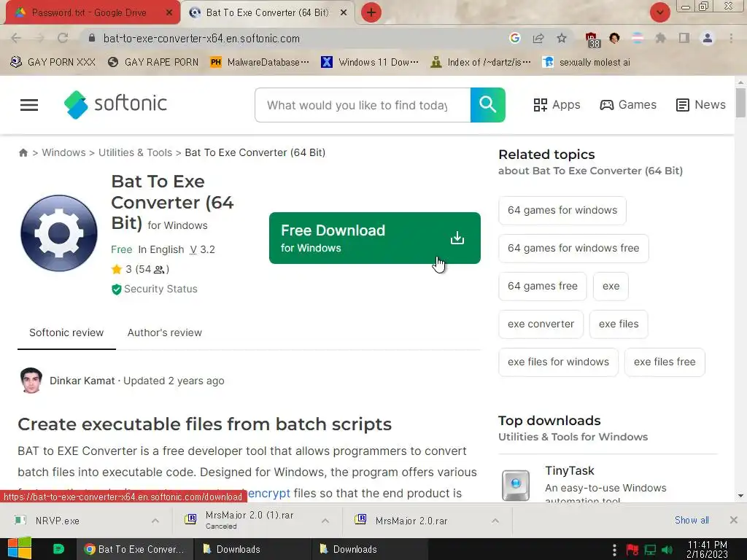Go to Windows breadcrumb link

tap(64, 152)
